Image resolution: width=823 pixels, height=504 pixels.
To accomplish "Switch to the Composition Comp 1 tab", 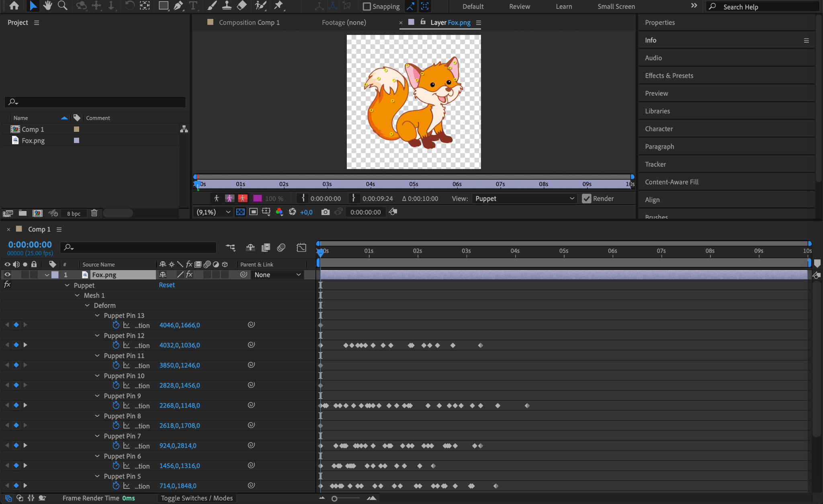I will (x=249, y=23).
